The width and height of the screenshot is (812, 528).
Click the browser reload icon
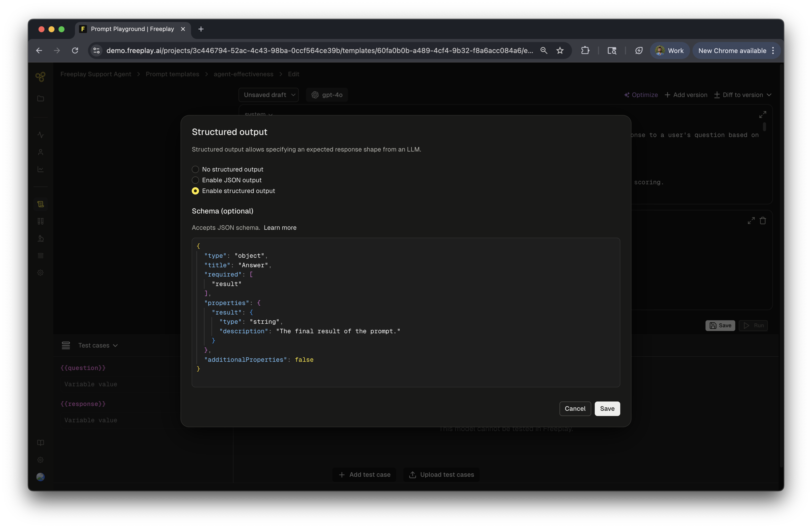[75, 50]
